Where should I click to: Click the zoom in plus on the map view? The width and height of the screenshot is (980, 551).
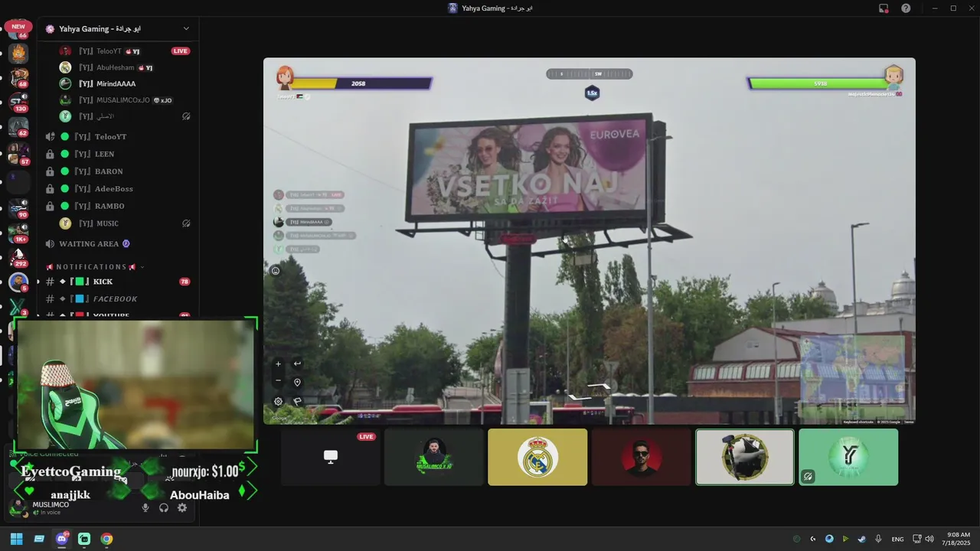click(x=278, y=364)
